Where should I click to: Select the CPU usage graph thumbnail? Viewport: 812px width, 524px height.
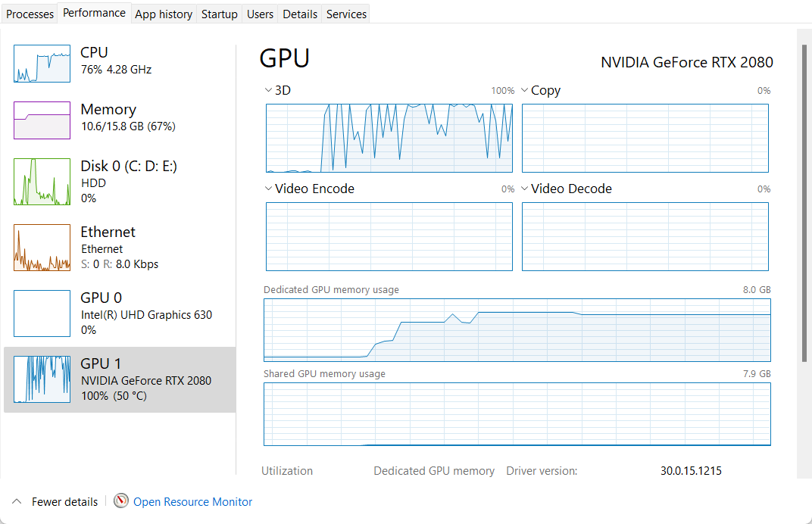(x=42, y=64)
